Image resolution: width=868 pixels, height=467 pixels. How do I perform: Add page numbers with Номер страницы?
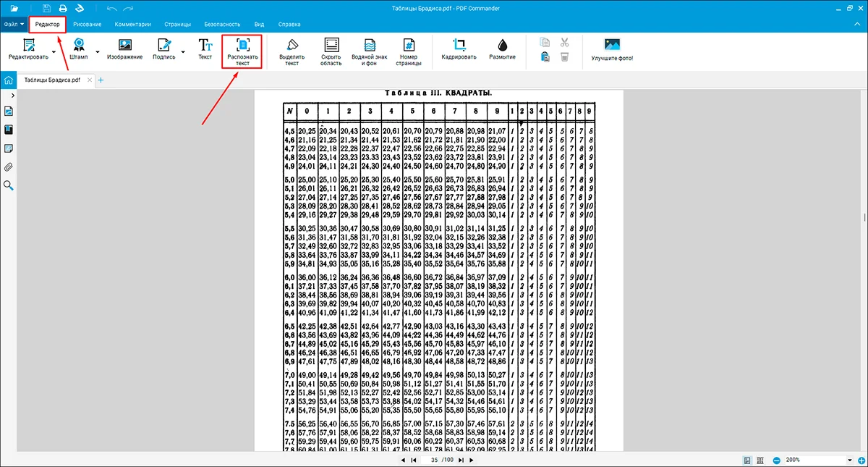pos(408,51)
